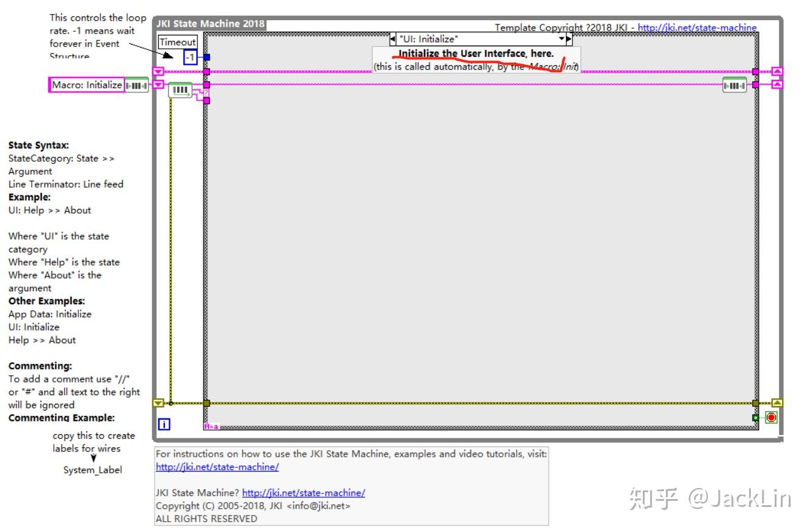The height and width of the screenshot is (532, 812).
Task: Click the "A=a" case-sensitivity glyph
Action: [210, 428]
